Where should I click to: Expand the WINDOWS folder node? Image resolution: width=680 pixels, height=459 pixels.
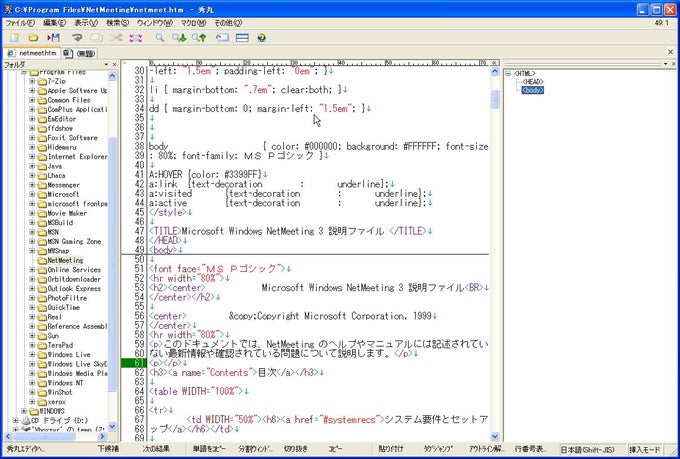[x=24, y=411]
